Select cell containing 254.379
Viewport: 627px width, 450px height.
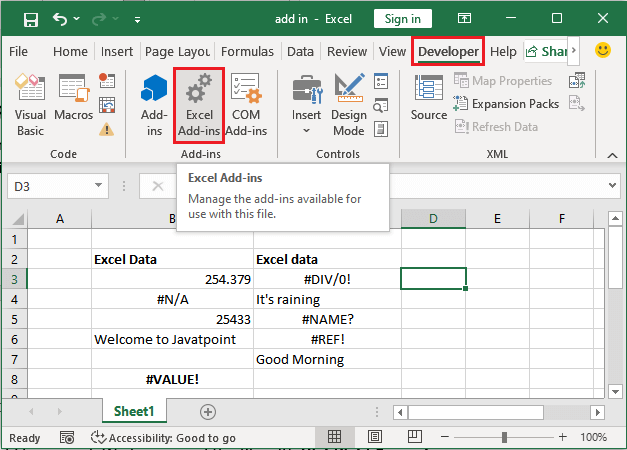[x=172, y=279]
